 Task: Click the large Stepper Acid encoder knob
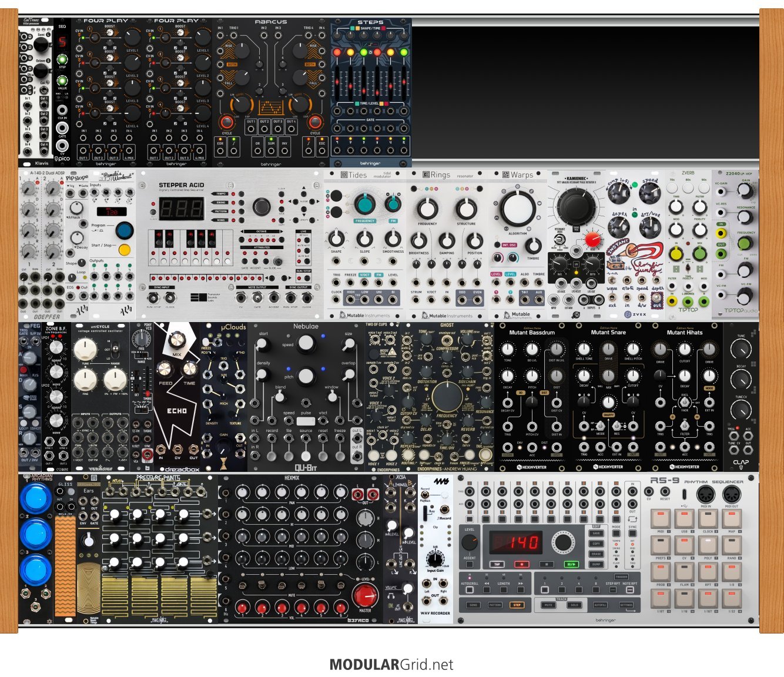pyautogui.click(x=262, y=207)
